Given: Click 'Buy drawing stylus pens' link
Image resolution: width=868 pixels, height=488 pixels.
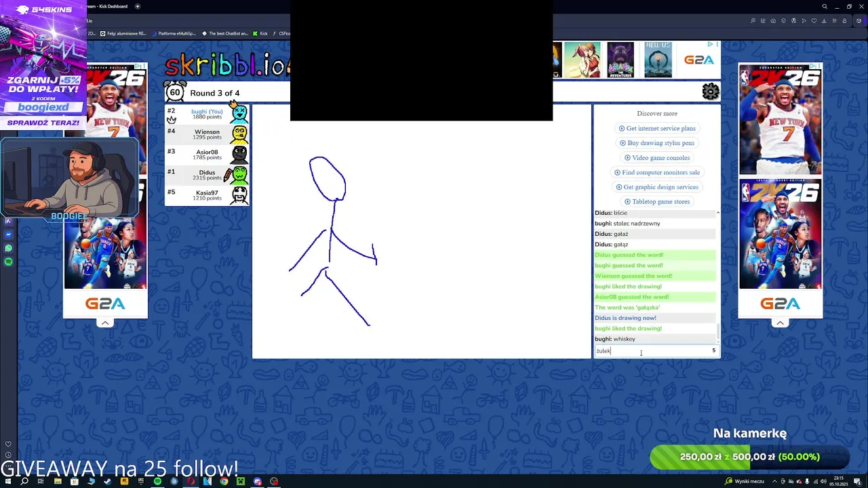Looking at the screenshot, I should click(x=657, y=143).
